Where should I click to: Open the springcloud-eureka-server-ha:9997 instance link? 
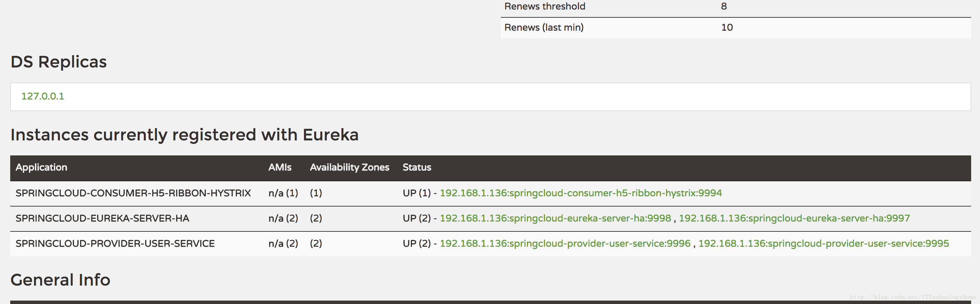click(x=794, y=218)
